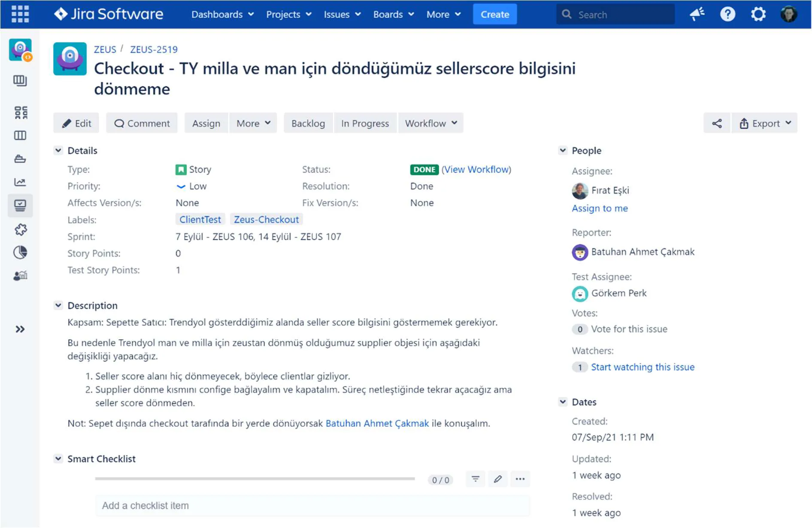Image resolution: width=812 pixels, height=528 pixels.
Task: Click the Create button
Action: [495, 15]
